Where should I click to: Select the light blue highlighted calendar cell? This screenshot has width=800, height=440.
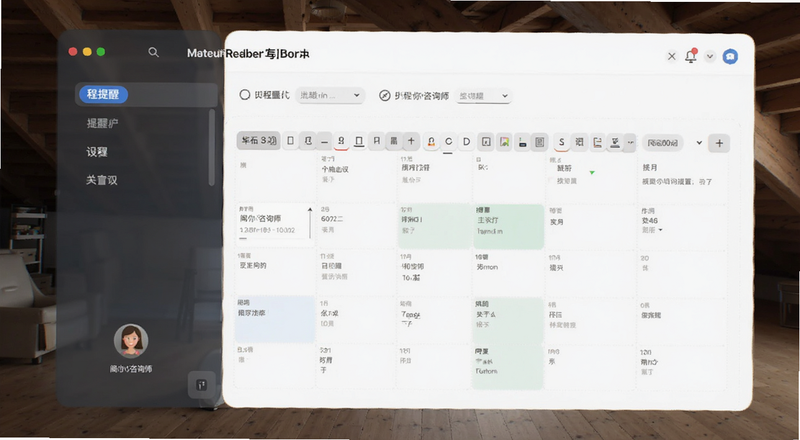275,319
